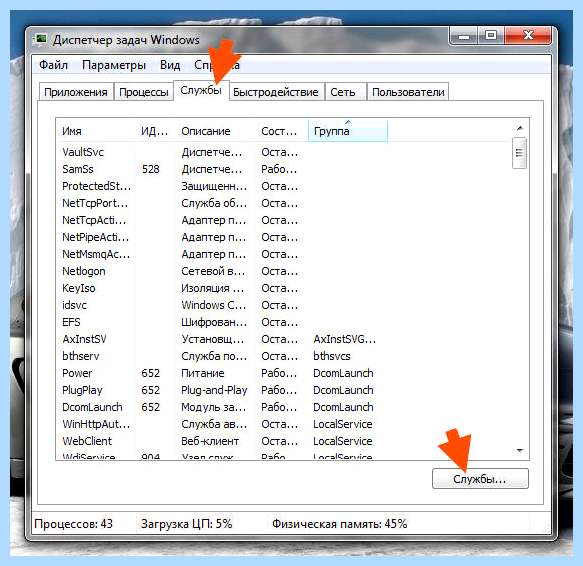Click the Службы... button
Image resolution: width=583 pixels, height=566 pixels.
coord(480,478)
